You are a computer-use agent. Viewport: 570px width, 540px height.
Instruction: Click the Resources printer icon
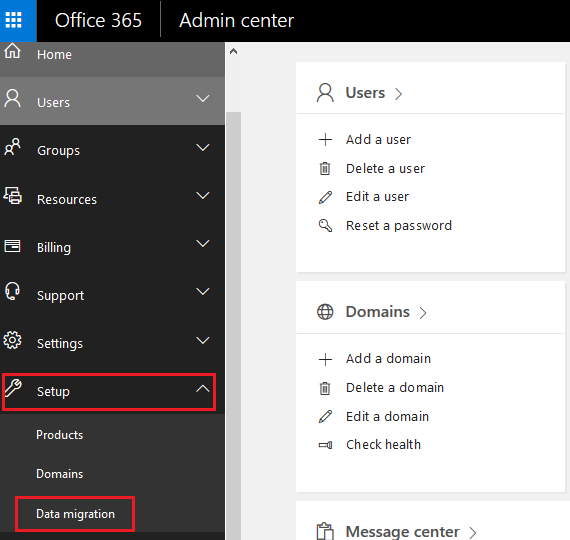(12, 195)
